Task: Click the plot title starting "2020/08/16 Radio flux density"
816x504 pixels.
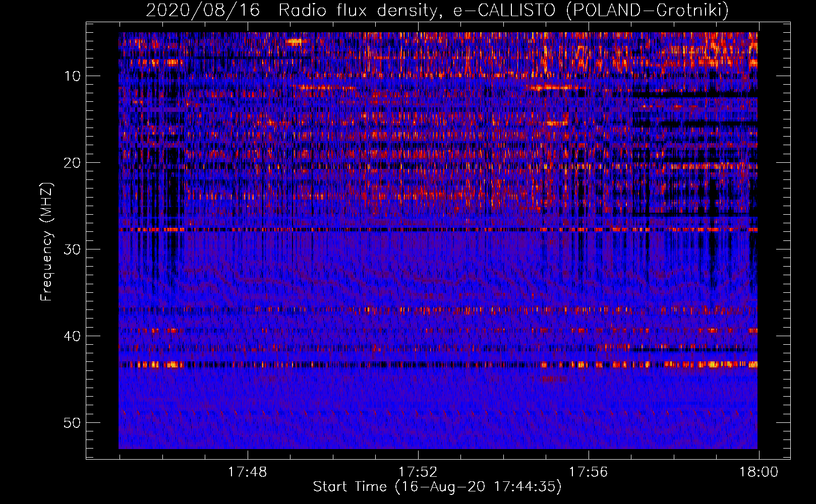Action: 437,10
